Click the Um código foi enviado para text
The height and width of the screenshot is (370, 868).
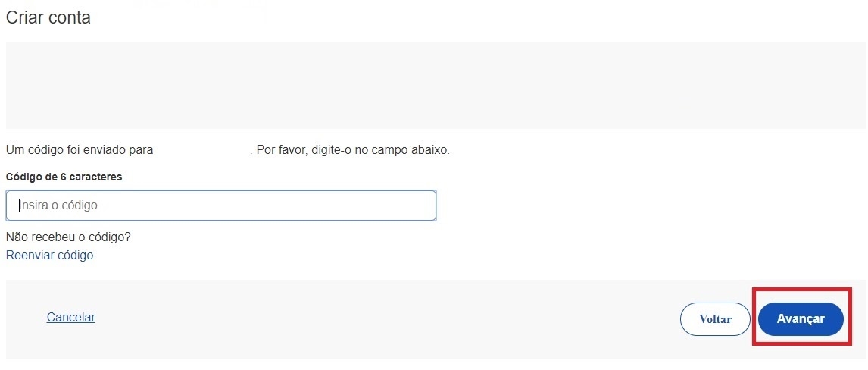pos(80,150)
